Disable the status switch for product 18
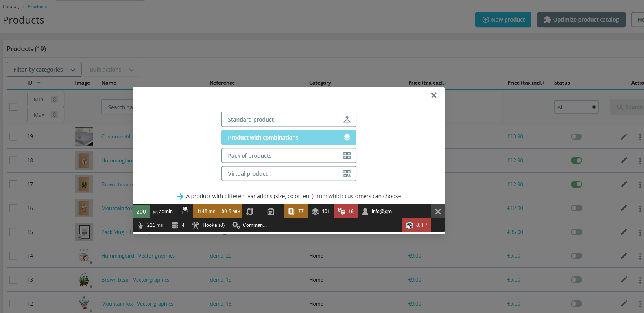This screenshot has height=313, width=644. tap(576, 160)
